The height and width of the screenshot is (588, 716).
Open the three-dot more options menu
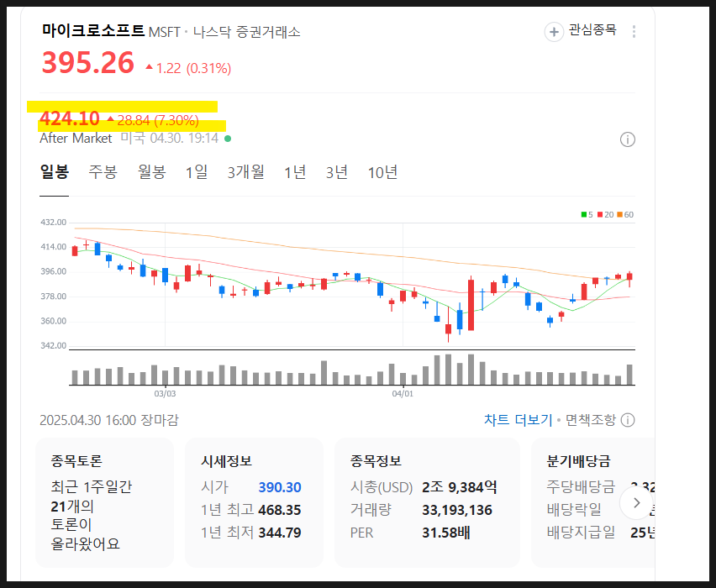(x=634, y=32)
